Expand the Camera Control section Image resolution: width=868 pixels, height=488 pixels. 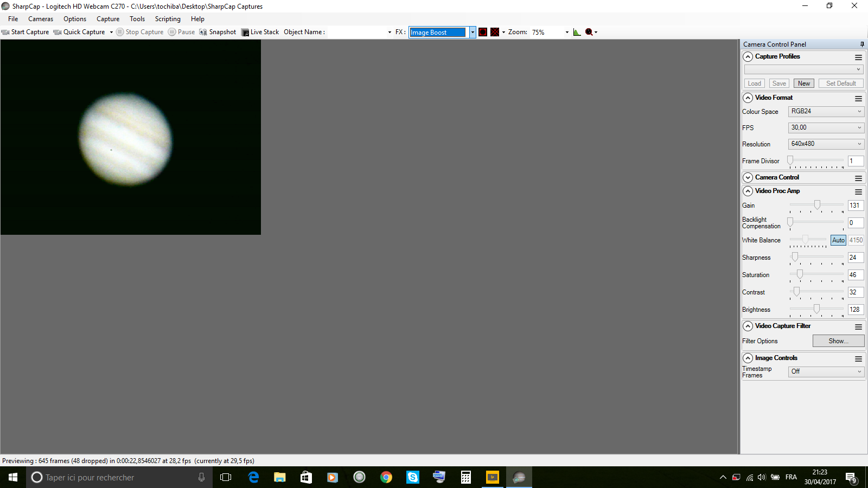(748, 177)
